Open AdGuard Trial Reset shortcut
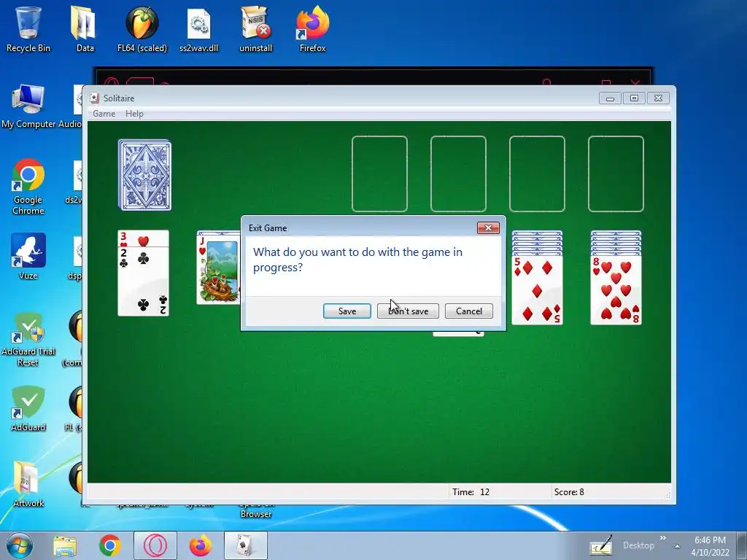The width and height of the screenshot is (747, 560). tap(28, 339)
